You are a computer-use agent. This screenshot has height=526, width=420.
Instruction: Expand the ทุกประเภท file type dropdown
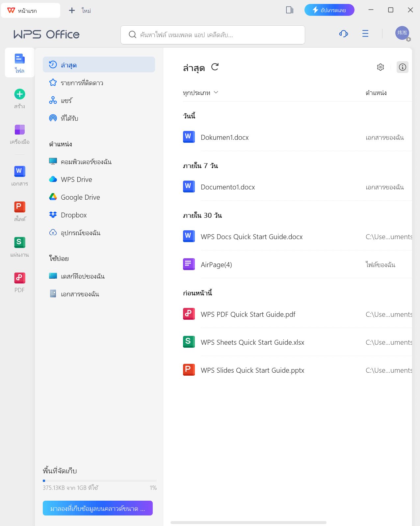coord(201,93)
